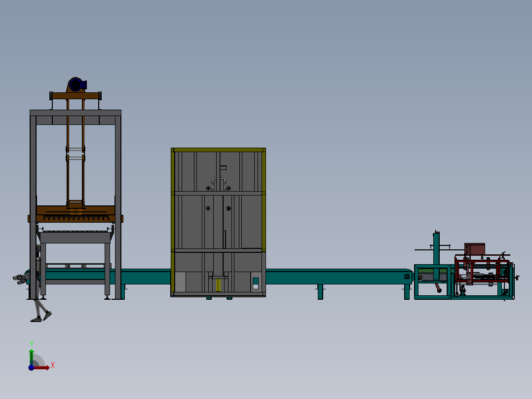Click the blue Z axis ball of the triad
Screen dimensions: 532x399
tap(31, 368)
